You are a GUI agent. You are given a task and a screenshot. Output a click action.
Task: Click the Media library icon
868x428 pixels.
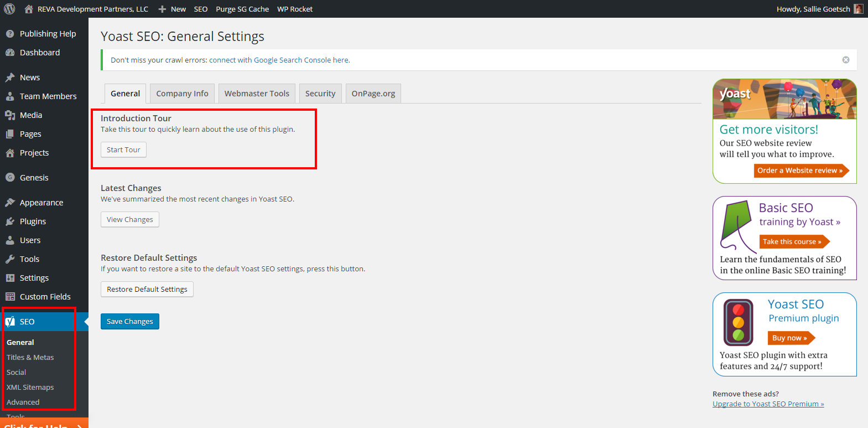pos(10,115)
